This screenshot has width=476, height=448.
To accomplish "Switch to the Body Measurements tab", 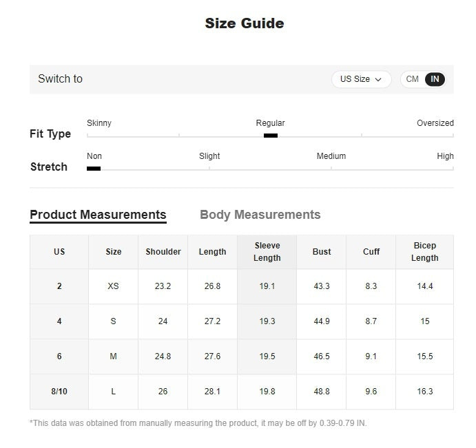I will (x=260, y=215).
